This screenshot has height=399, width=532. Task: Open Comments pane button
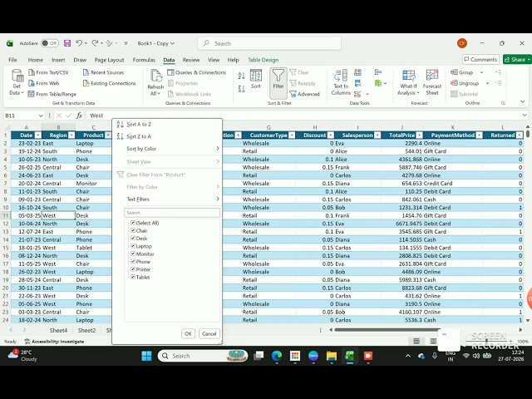[x=480, y=60]
